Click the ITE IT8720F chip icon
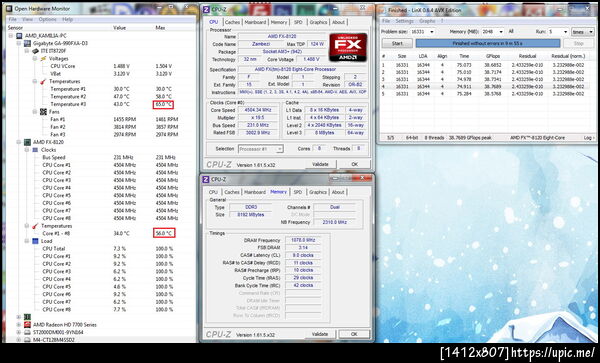The width and height of the screenshot is (600, 363). [35, 51]
